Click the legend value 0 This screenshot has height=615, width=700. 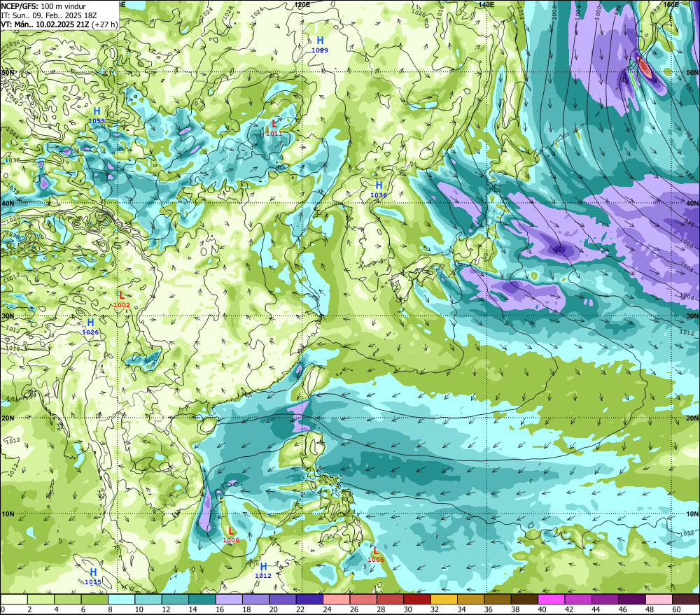pos(3,609)
